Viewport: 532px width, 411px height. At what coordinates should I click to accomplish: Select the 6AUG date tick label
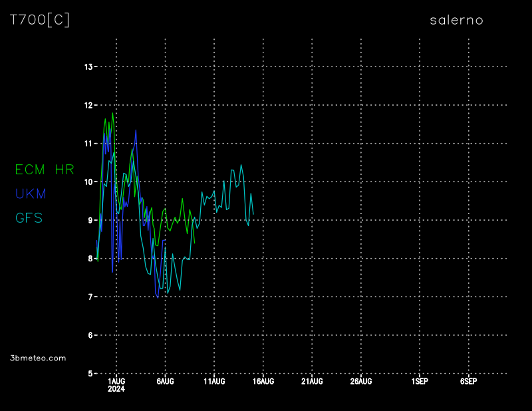[165, 382]
